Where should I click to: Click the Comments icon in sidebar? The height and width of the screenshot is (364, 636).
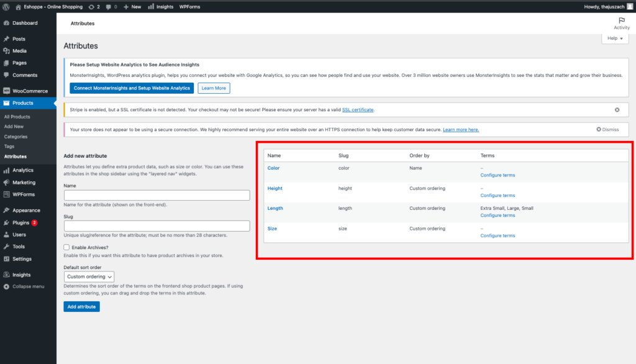tap(6, 75)
